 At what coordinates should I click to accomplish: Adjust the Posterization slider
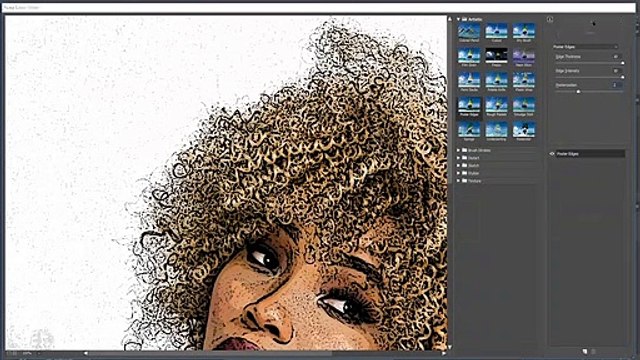click(x=589, y=91)
